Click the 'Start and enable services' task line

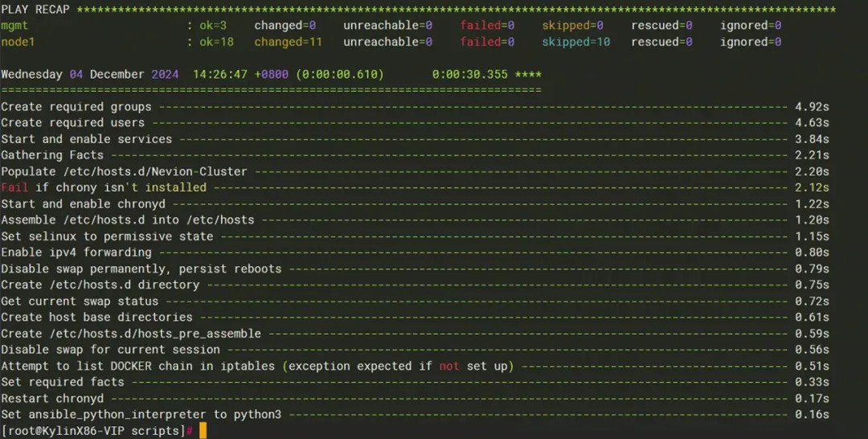coord(415,139)
